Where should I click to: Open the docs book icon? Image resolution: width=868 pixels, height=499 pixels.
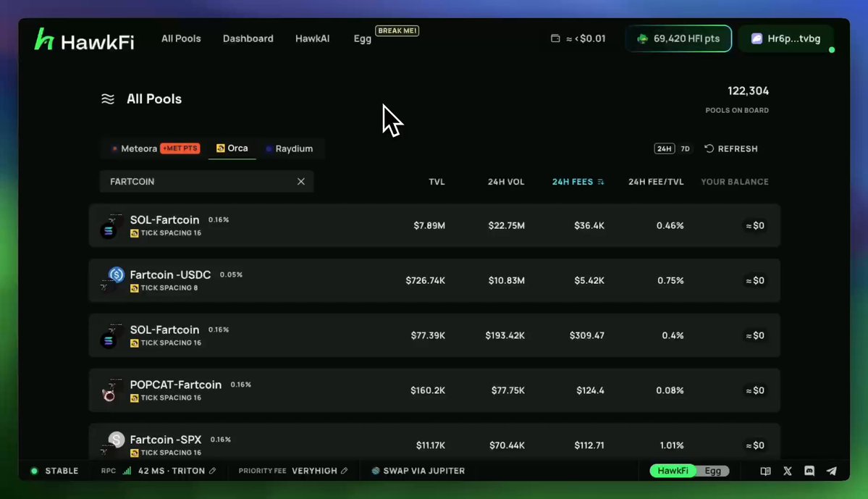coord(766,471)
